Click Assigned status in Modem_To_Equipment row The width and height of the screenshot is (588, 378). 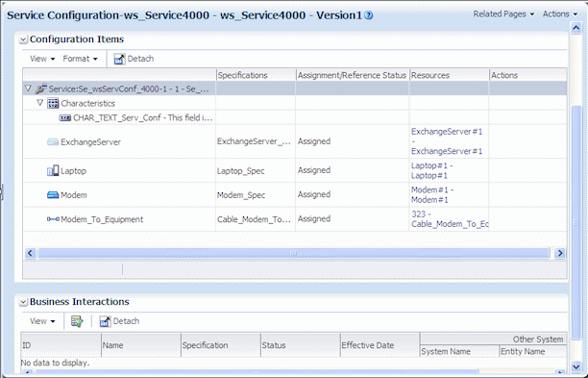314,219
